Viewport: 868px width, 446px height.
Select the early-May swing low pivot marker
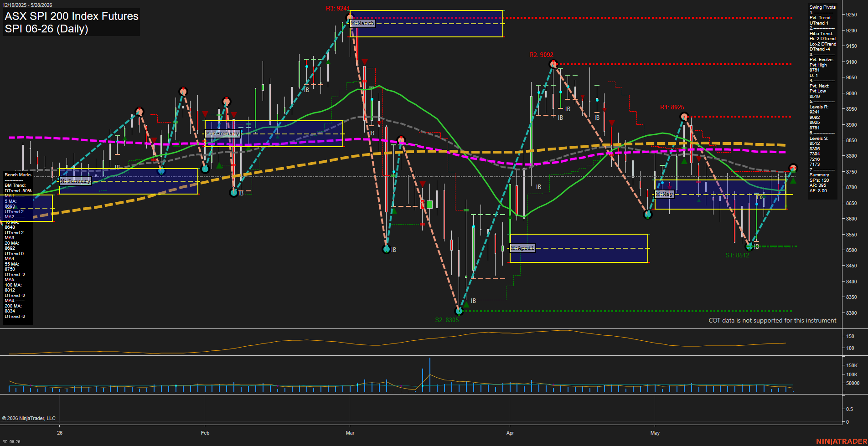pyautogui.click(x=647, y=214)
